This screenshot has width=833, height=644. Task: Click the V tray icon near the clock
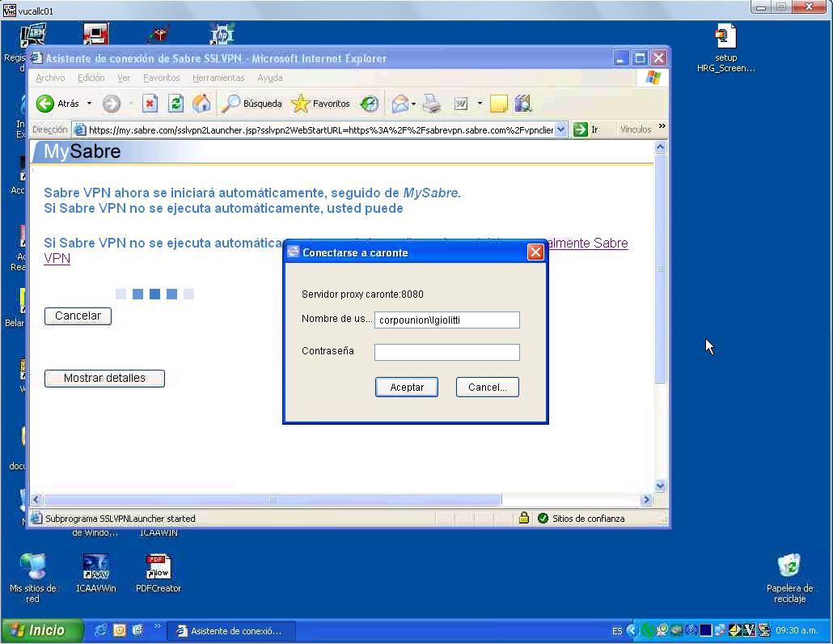pos(749,631)
